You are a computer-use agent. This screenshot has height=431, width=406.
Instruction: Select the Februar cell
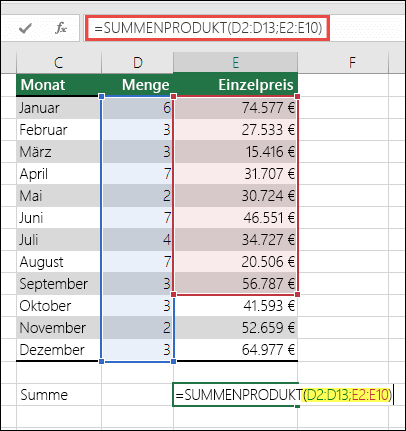tap(59, 130)
